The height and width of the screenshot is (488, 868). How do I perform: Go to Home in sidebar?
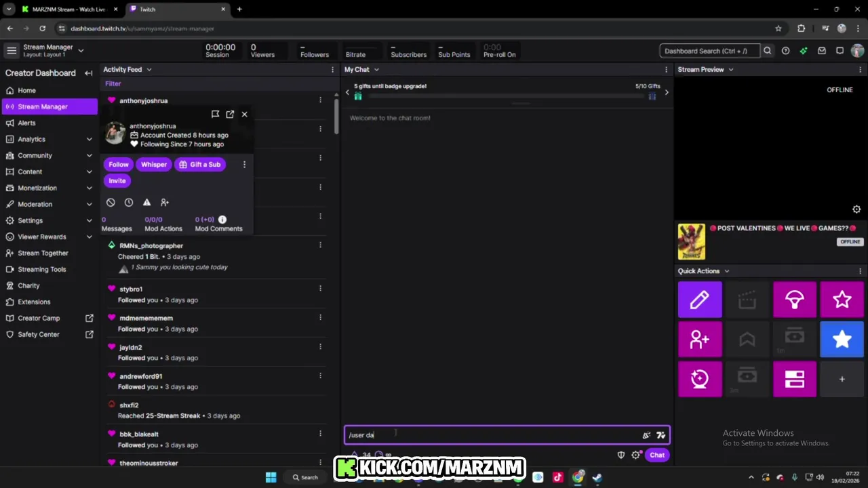click(x=49, y=90)
